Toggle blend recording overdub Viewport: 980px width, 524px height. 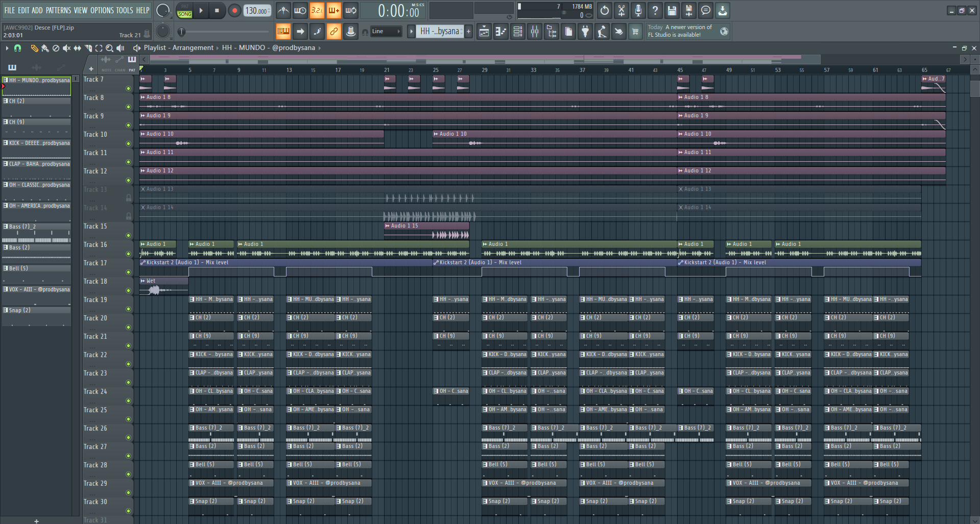pos(334,10)
